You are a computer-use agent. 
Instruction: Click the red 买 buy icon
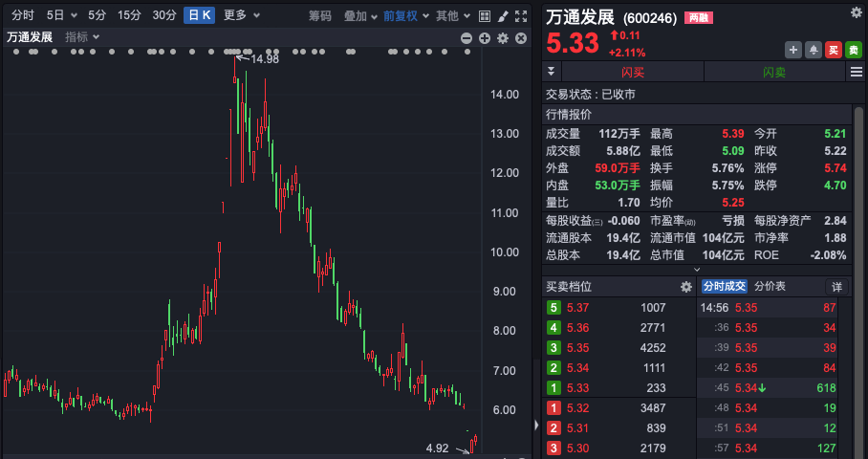pyautogui.click(x=834, y=50)
